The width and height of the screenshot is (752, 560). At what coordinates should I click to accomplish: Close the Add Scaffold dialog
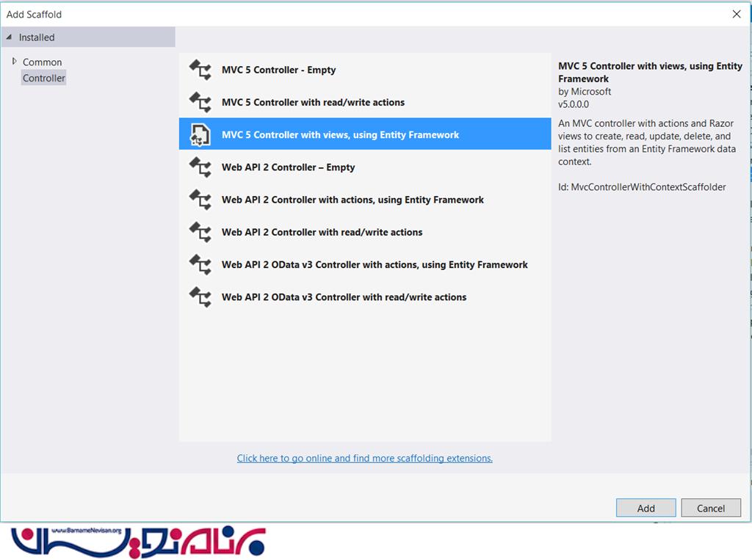(737, 14)
